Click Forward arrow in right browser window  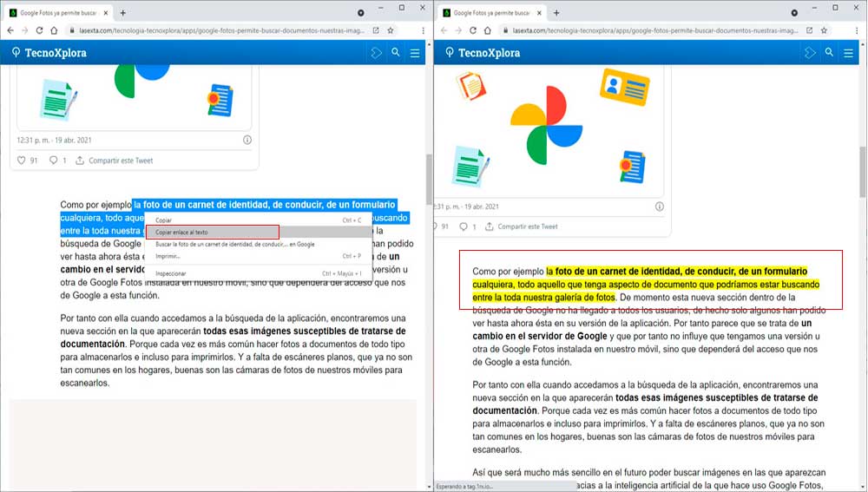(x=458, y=30)
